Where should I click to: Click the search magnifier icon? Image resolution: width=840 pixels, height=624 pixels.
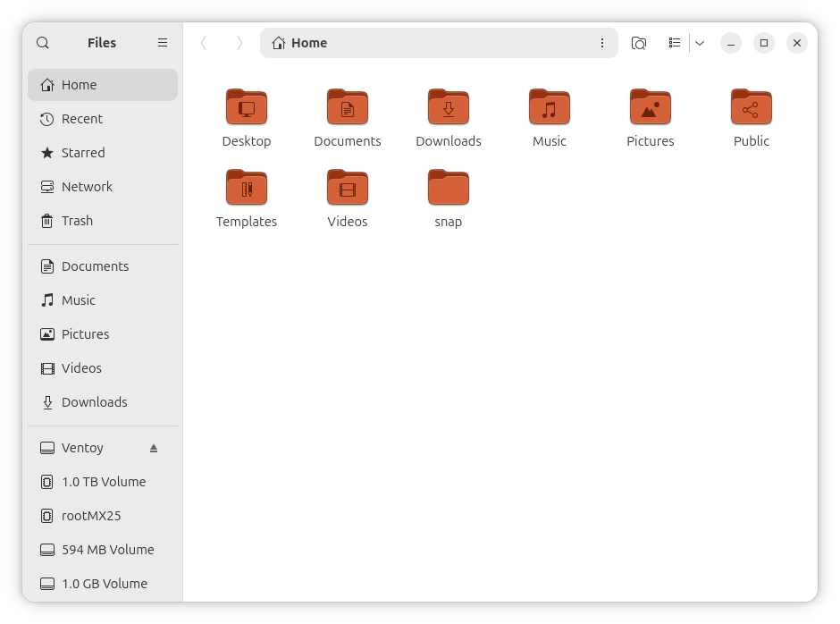[43, 43]
